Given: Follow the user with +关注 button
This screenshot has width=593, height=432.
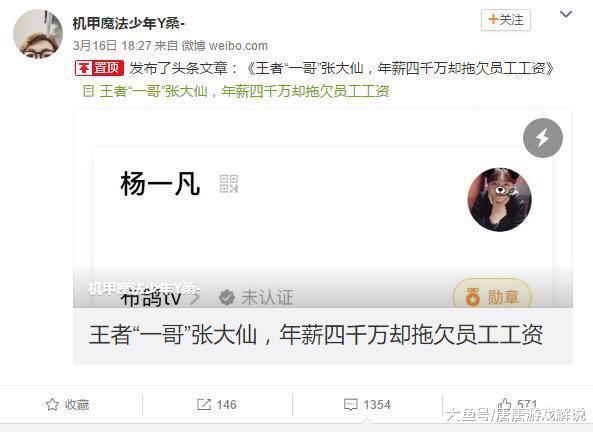Looking at the screenshot, I should coord(506,20).
